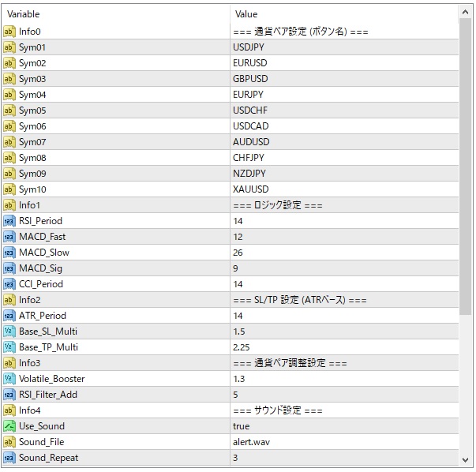Select the alert.wav value of Sound_File

click(251, 442)
